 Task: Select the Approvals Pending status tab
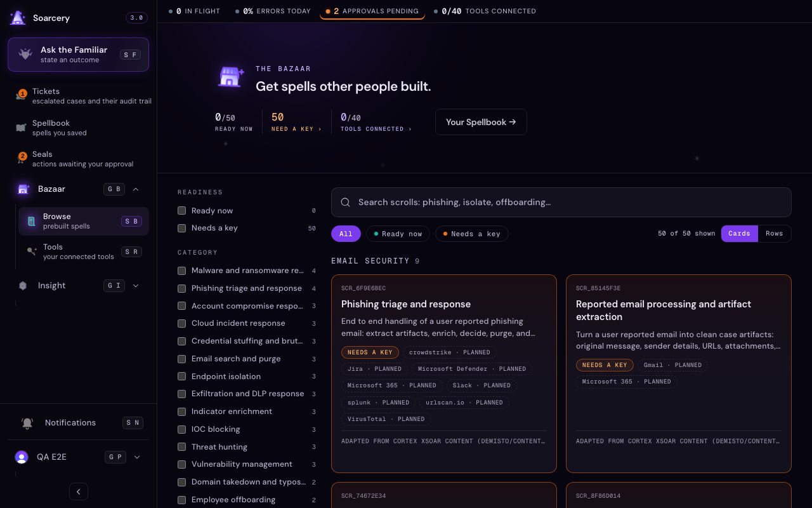[372, 11]
